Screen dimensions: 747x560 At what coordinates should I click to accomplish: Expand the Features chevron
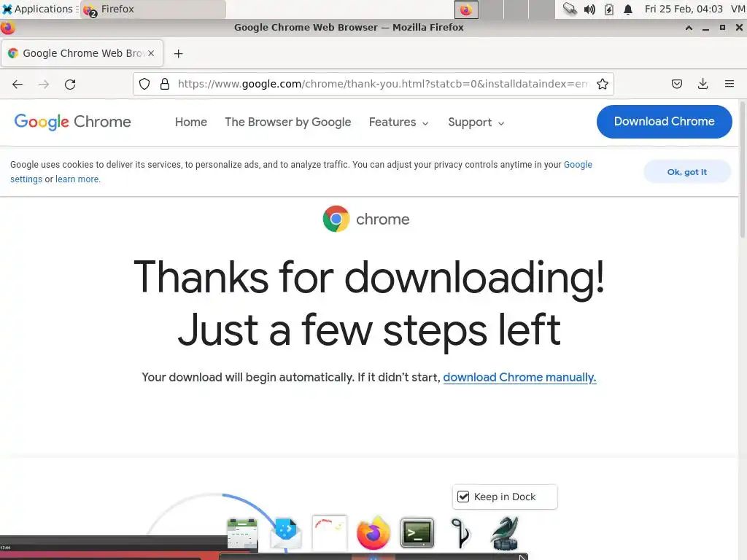point(425,123)
